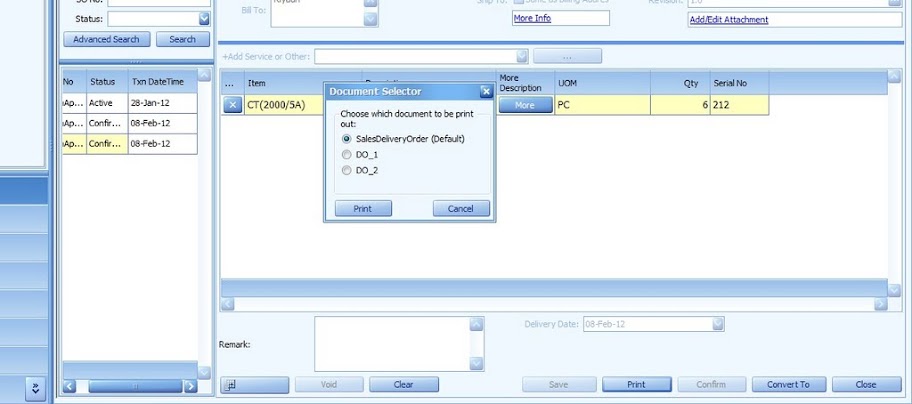912x404 pixels.
Task: Choose the DO_1 document option
Action: click(347, 155)
